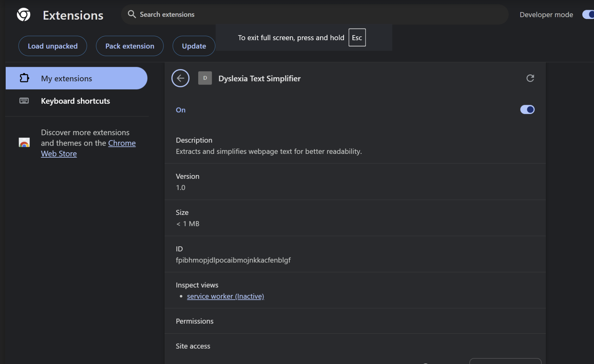Image resolution: width=594 pixels, height=364 pixels.
Task: Click the Esc key hint box
Action: tap(357, 38)
